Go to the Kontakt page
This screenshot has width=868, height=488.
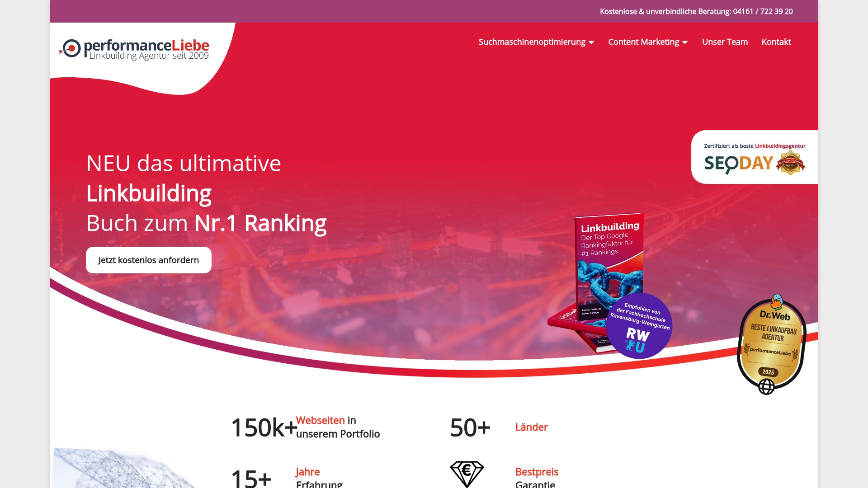(776, 42)
